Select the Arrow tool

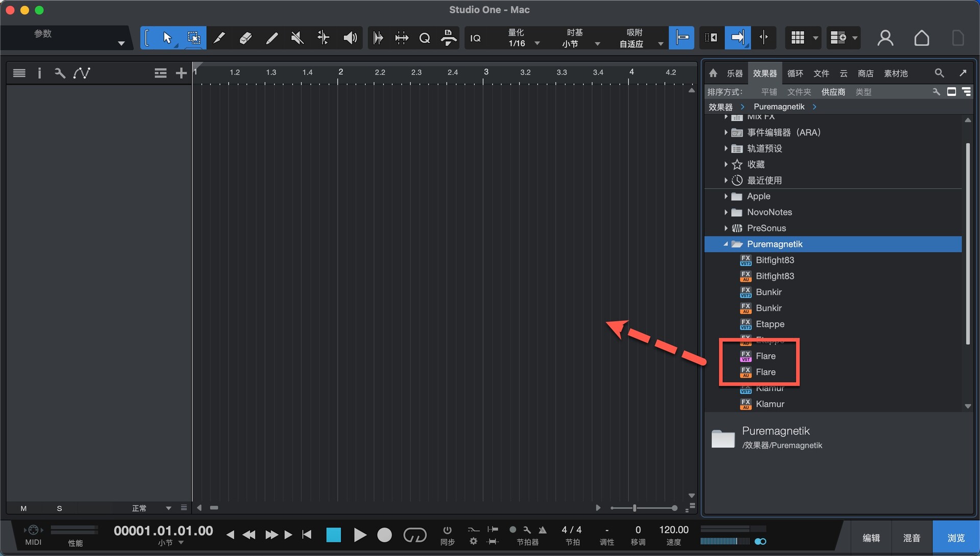pyautogui.click(x=167, y=38)
